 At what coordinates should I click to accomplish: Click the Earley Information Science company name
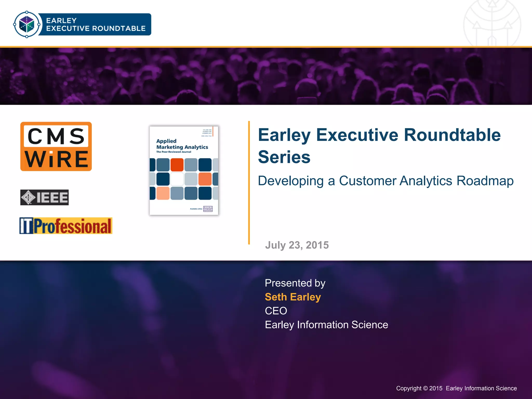[326, 325]
